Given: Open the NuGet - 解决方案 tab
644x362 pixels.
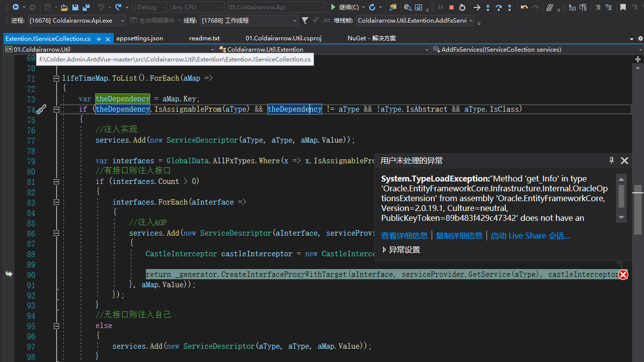Looking at the screenshot, I should tap(371, 38).
